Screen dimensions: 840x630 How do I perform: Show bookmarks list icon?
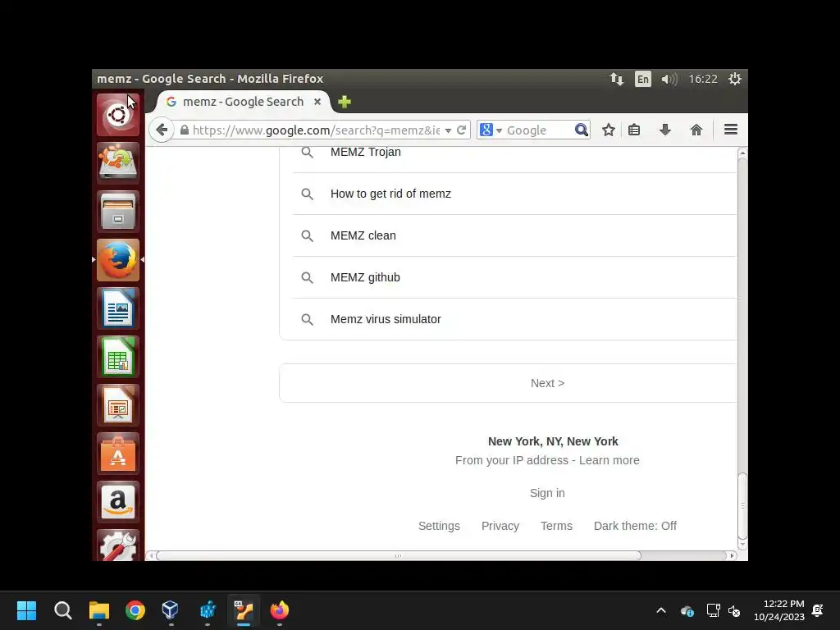coord(634,130)
